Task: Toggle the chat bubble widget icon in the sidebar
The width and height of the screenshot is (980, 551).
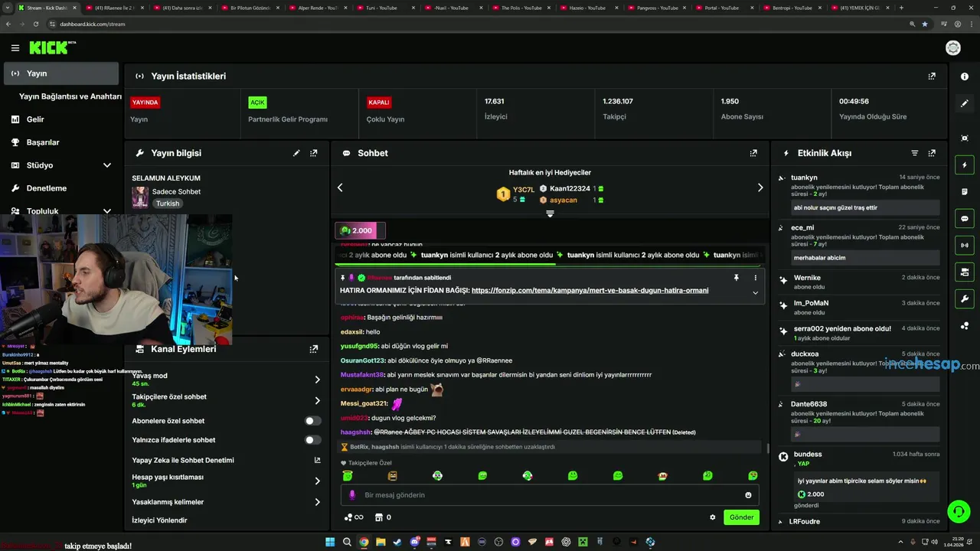Action: click(x=965, y=218)
